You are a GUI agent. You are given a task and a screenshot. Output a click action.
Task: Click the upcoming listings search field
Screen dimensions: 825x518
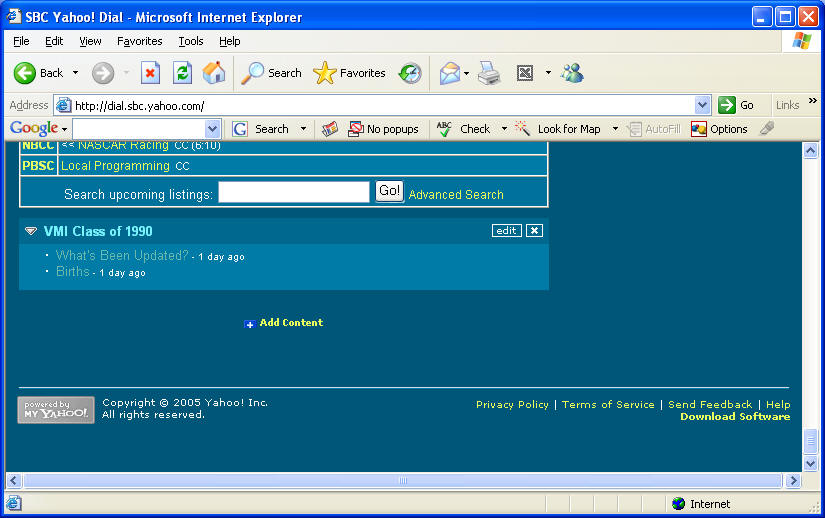(294, 192)
